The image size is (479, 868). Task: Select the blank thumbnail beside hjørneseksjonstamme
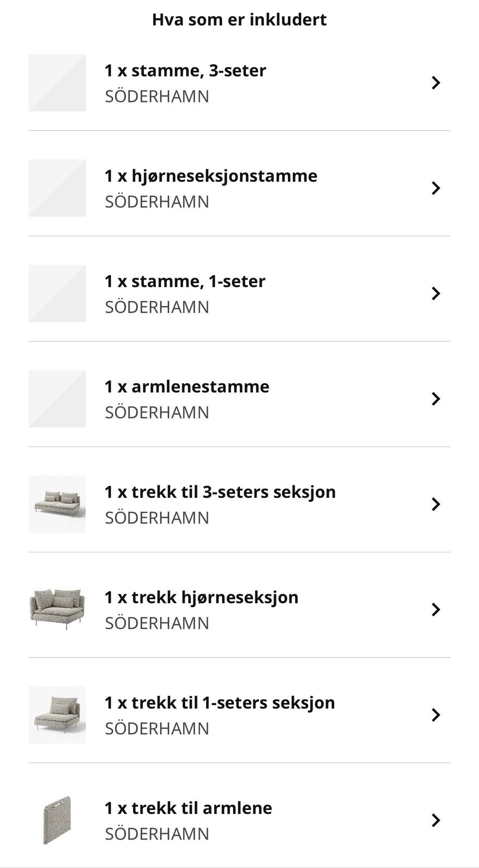[x=57, y=188]
